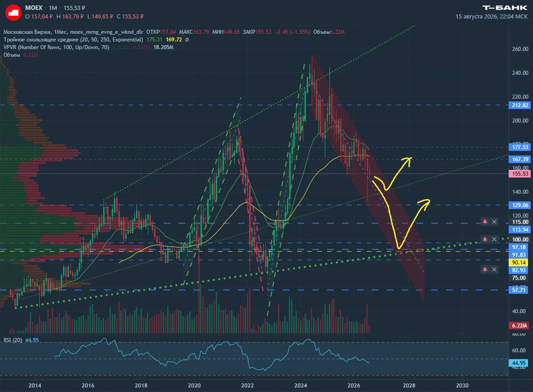Select the 82.93 horizontal level price label
This screenshot has width=533, height=392.
[519, 270]
